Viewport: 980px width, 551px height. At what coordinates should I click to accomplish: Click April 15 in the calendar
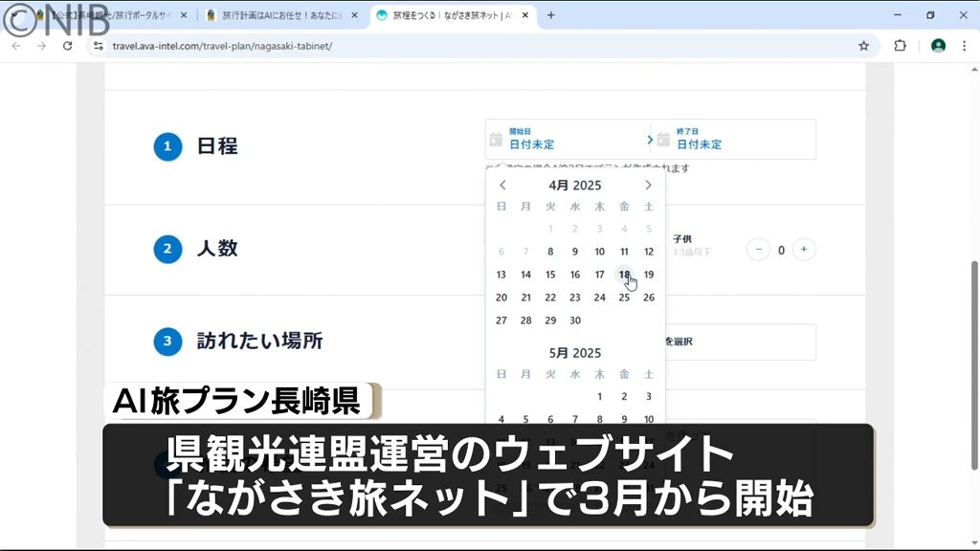(x=550, y=275)
